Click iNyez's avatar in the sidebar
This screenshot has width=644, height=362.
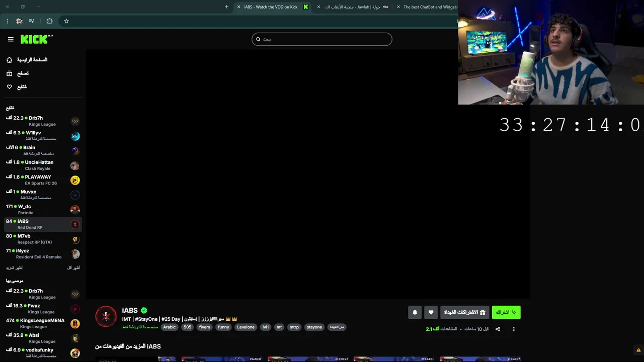pyautogui.click(x=75, y=254)
